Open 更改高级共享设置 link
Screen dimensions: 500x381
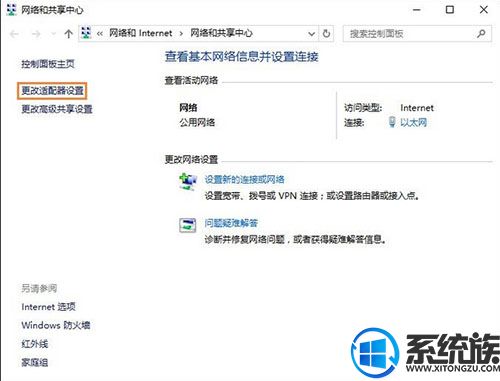coord(57,109)
